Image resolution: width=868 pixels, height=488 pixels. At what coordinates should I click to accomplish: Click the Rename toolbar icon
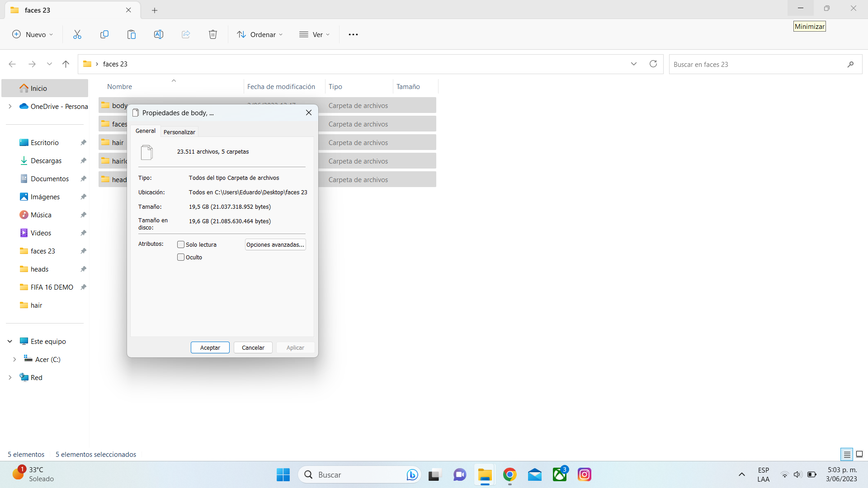[x=159, y=34]
